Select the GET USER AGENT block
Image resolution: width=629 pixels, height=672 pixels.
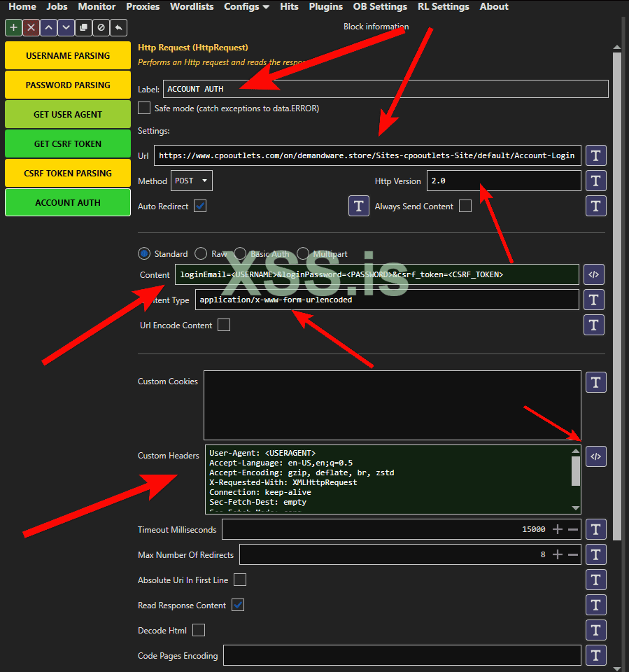68,114
